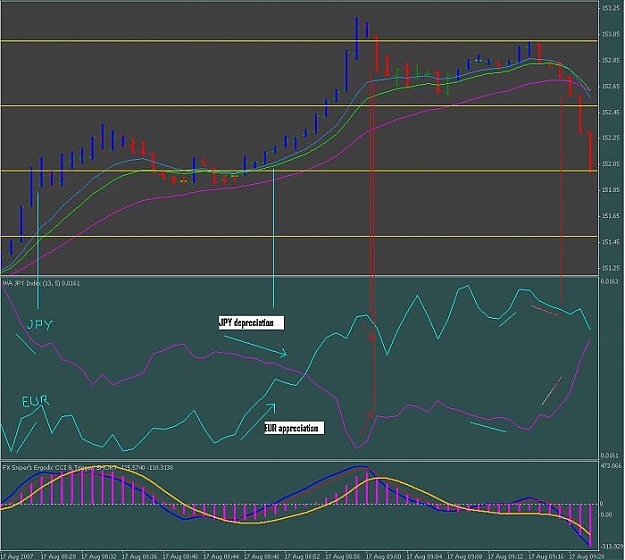The image size is (625, 560).
Task: Click the 0.0163 index scale value
Action: [x=610, y=281]
